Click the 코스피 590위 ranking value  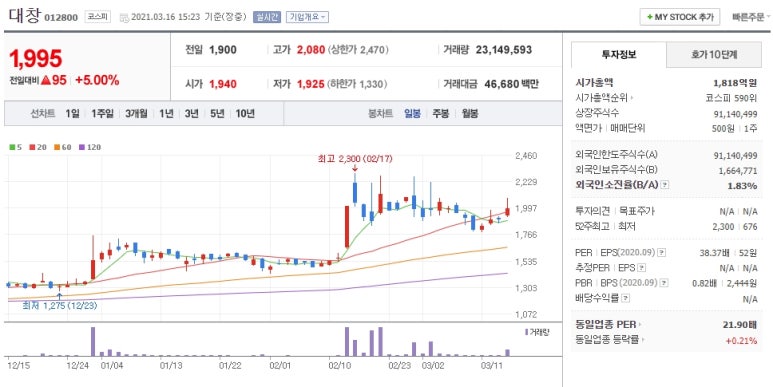click(731, 98)
